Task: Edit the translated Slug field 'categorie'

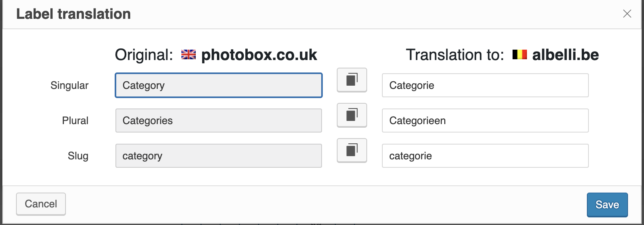Action: (x=485, y=156)
